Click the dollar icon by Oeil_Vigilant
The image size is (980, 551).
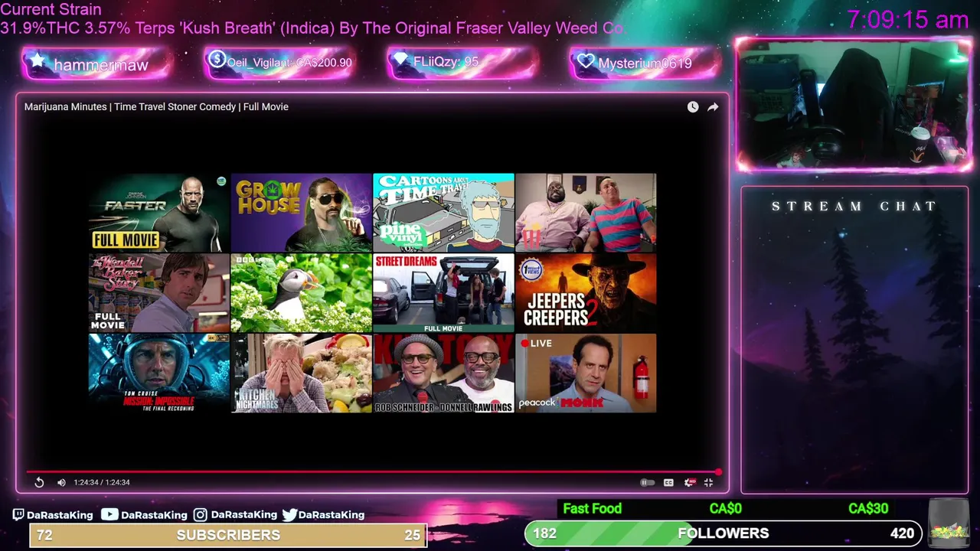[217, 60]
